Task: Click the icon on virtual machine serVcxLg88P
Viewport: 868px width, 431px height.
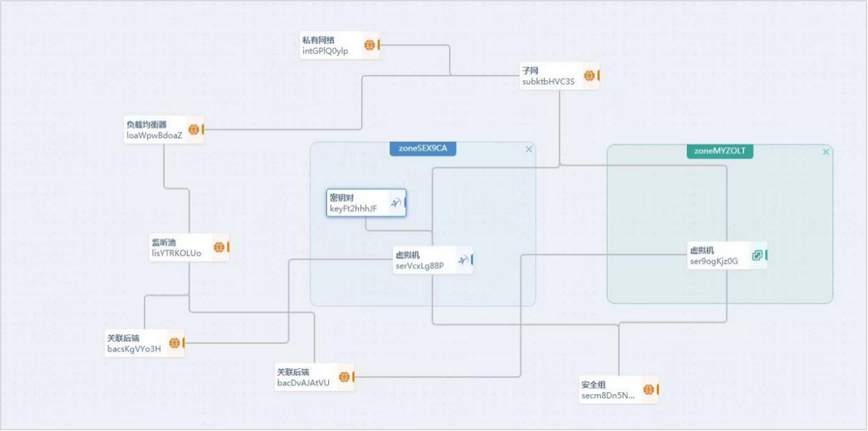Action: coord(462,260)
